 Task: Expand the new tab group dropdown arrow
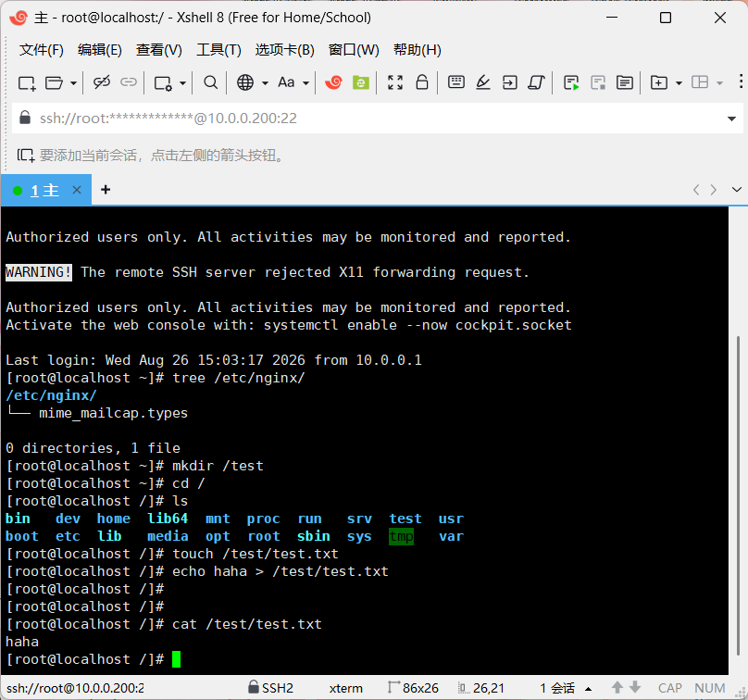click(679, 83)
